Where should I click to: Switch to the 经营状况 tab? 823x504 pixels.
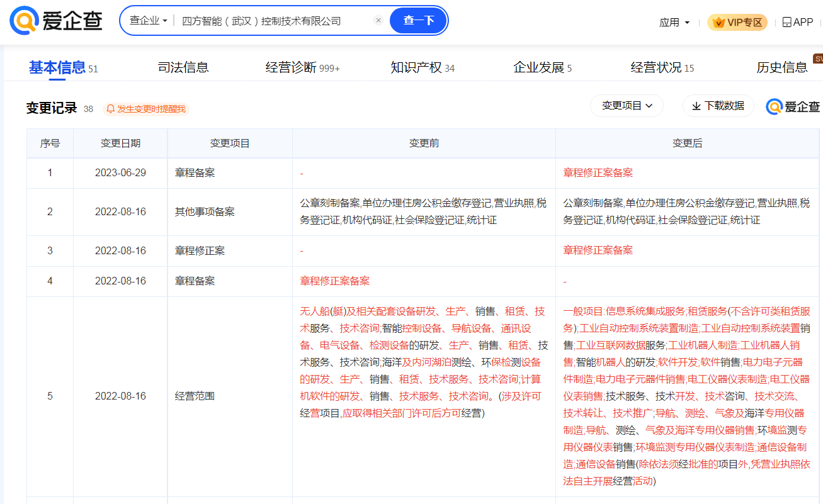point(662,67)
